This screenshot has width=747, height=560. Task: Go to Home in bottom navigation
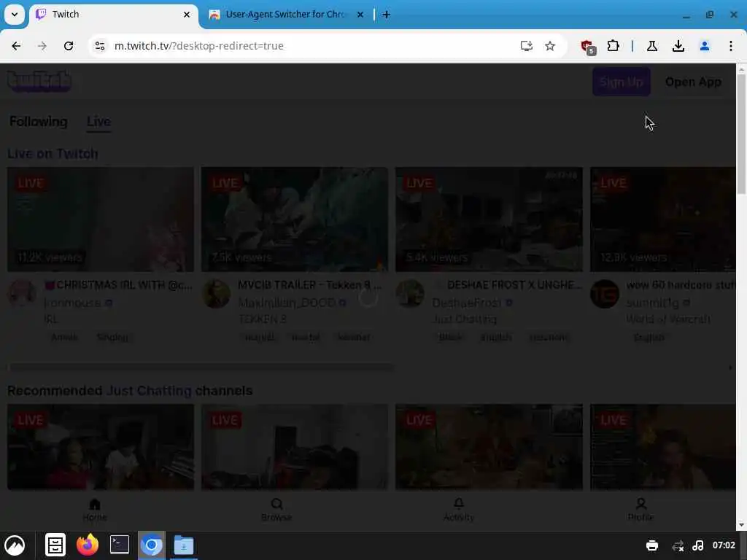[95, 510]
